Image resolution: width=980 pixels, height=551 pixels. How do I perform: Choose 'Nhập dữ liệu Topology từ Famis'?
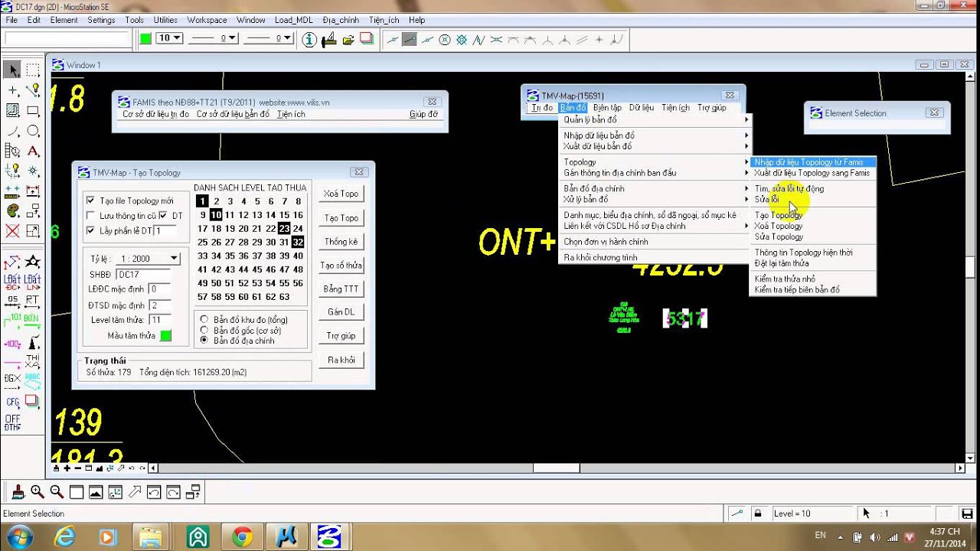tap(812, 162)
